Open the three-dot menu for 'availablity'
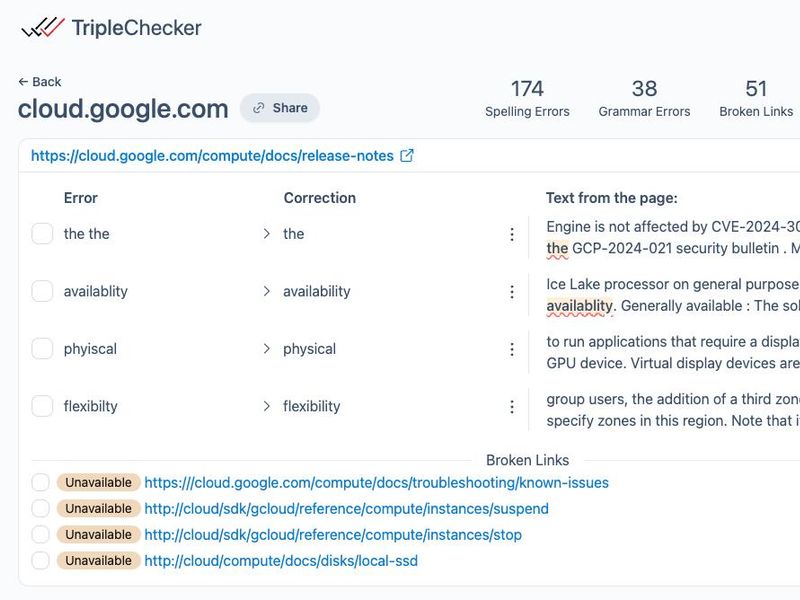Image resolution: width=800 pixels, height=600 pixels. pyautogui.click(x=513, y=291)
